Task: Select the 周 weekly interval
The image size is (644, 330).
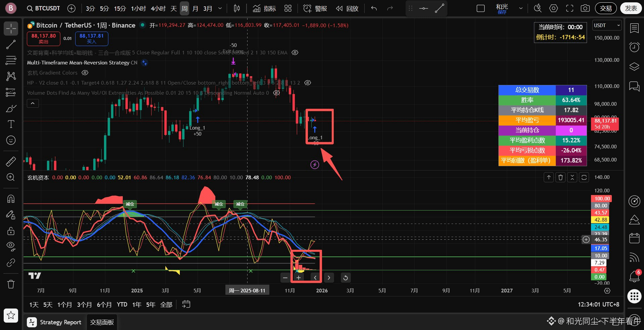Action: pos(184,8)
